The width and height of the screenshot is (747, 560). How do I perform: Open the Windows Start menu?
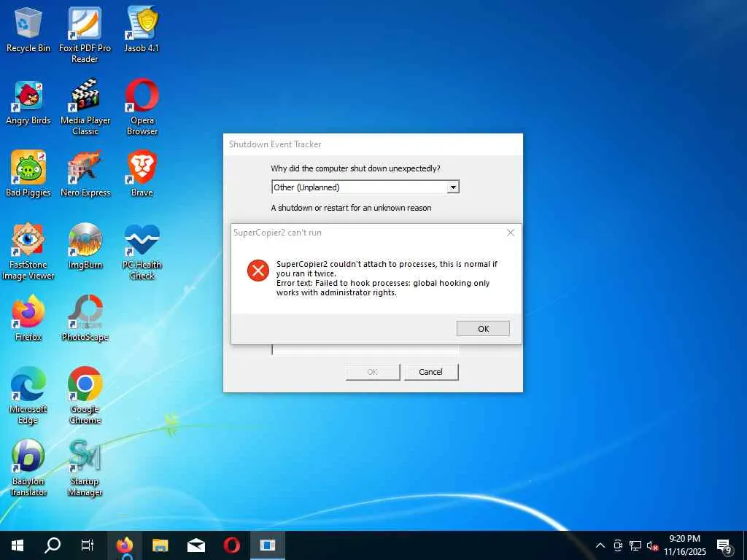click(18, 545)
